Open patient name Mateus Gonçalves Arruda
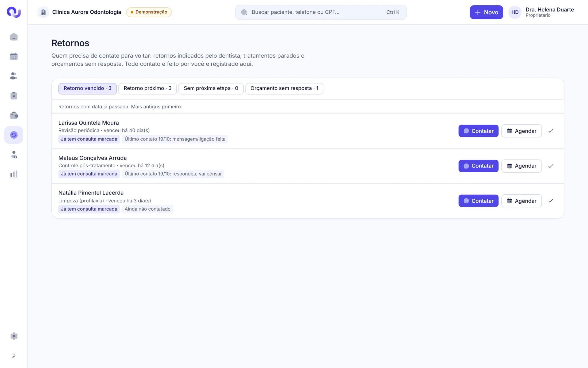This screenshot has height=368, width=588. coord(92,158)
